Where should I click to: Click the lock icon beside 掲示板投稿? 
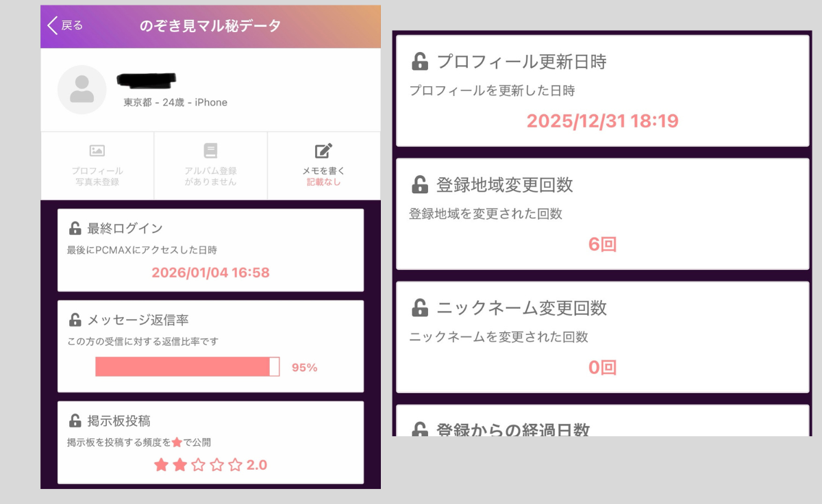(x=75, y=420)
